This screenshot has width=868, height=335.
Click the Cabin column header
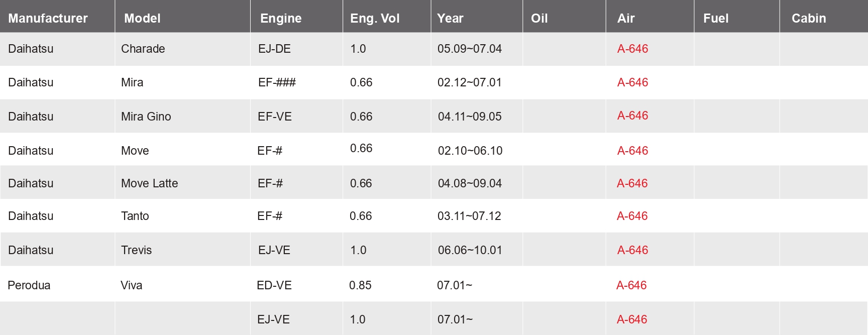pos(809,19)
